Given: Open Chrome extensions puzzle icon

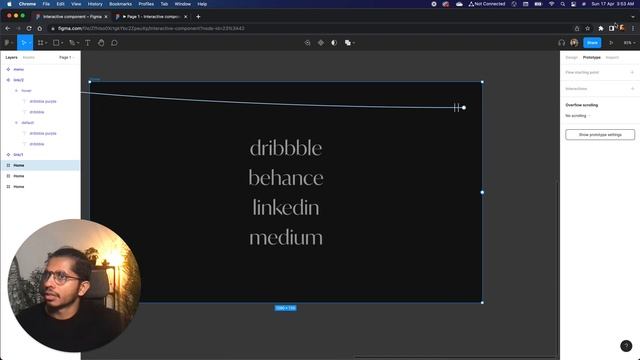Looking at the screenshot, I should (601, 29).
